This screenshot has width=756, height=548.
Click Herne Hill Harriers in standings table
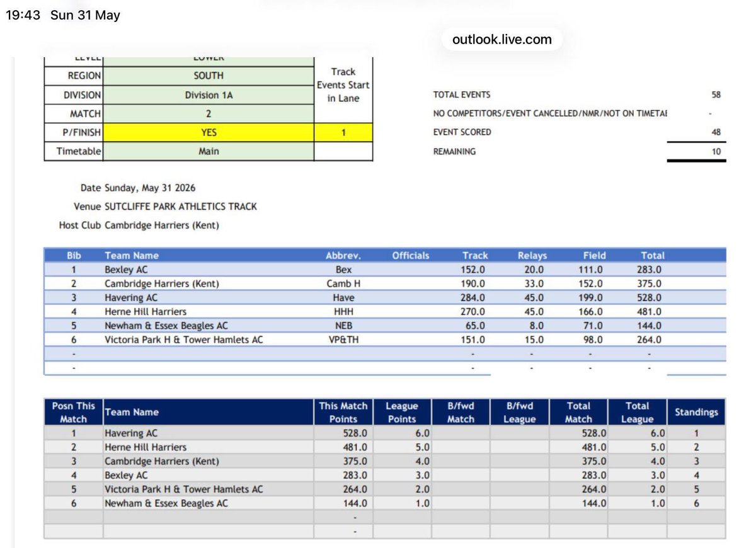tap(146, 447)
